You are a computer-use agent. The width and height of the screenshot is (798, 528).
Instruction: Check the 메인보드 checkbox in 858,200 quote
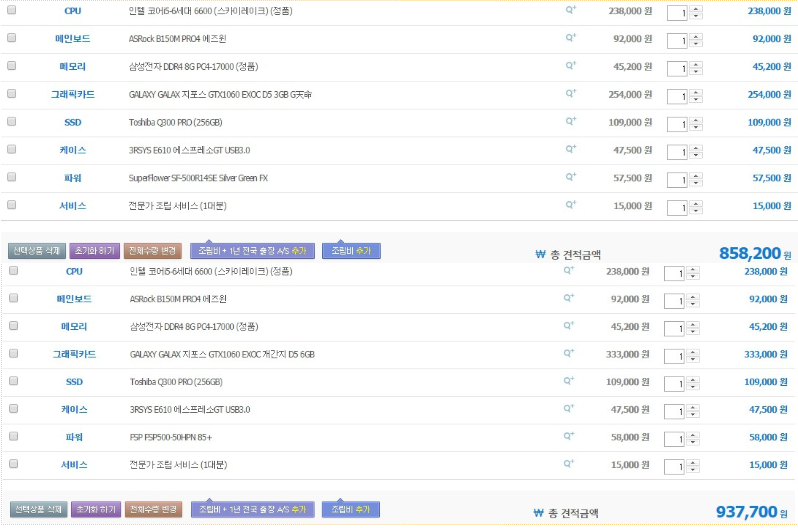tap(12, 38)
